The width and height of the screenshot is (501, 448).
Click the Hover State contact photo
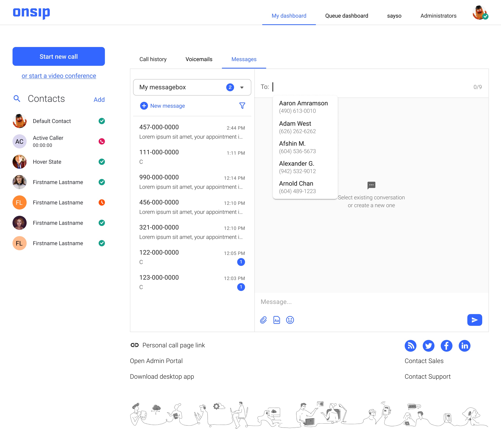[19, 162]
